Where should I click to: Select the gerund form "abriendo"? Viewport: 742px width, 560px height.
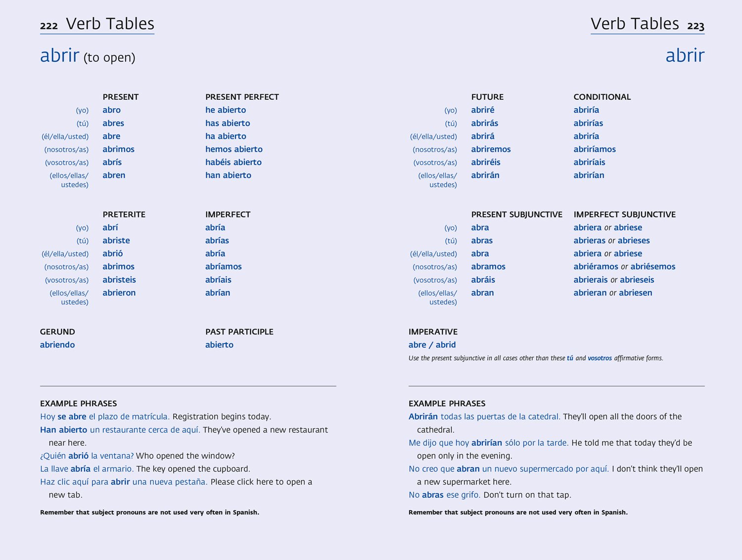[x=57, y=345]
